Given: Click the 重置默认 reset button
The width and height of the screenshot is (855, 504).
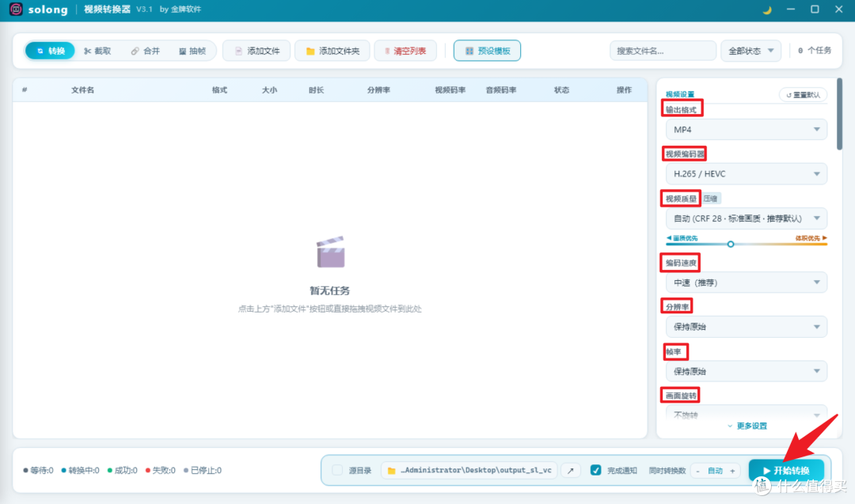Looking at the screenshot, I should (804, 95).
